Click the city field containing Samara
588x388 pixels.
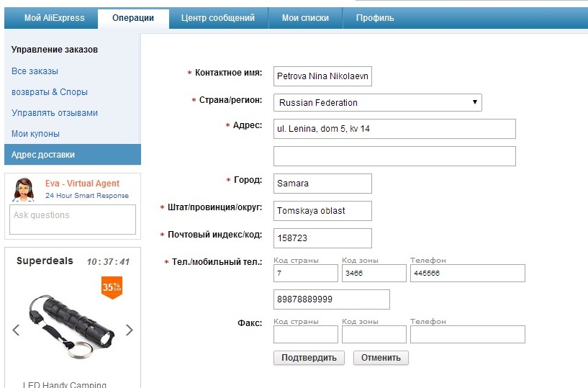322,184
